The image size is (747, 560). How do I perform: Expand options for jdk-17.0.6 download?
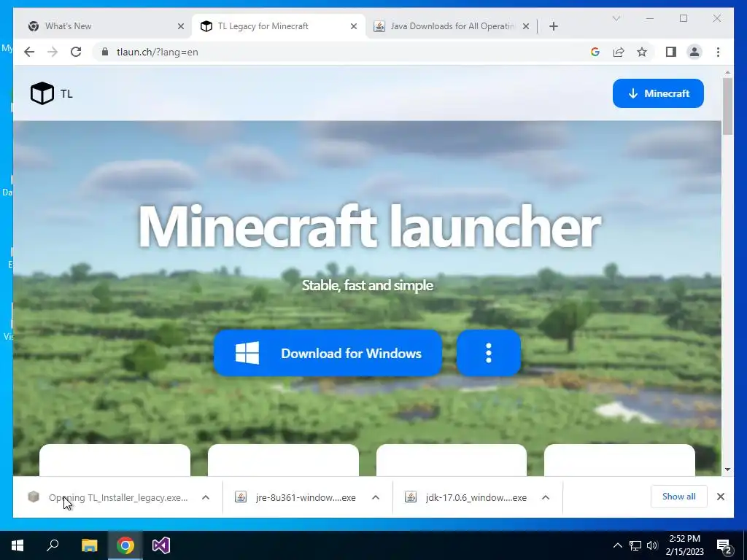pos(546,497)
